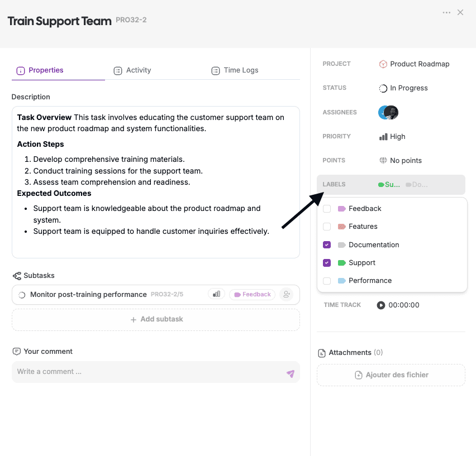
Task: Uncheck the Support label checkbox
Action: click(327, 262)
